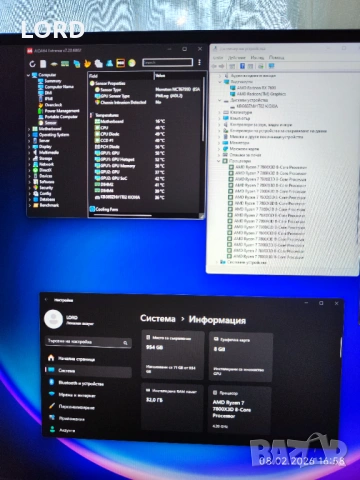
Task: Click the back arrow in Device Manager toolbar
Action: pos(215,66)
